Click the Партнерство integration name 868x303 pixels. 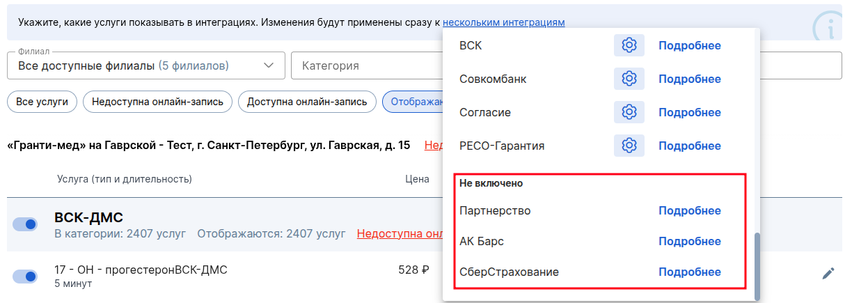tap(495, 210)
